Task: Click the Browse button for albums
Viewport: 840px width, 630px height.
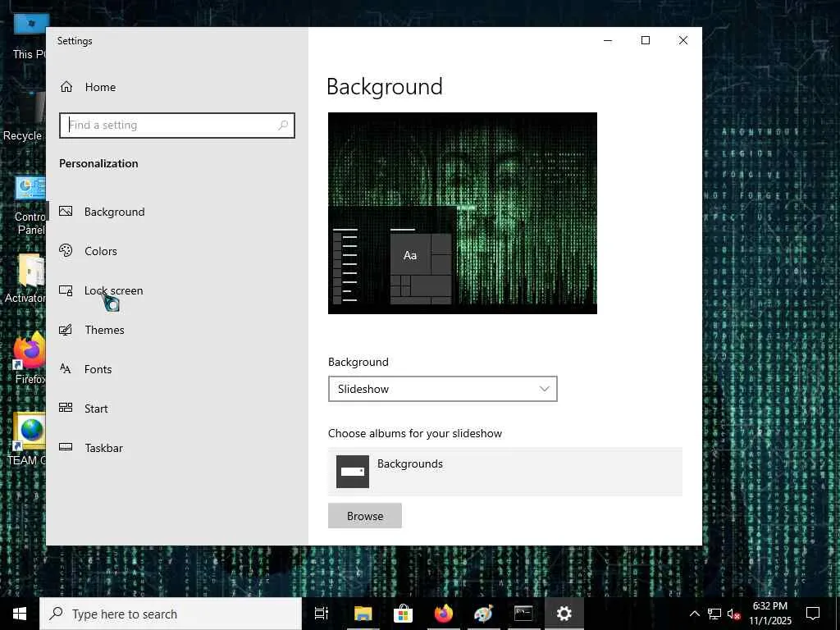Action: pyautogui.click(x=365, y=515)
